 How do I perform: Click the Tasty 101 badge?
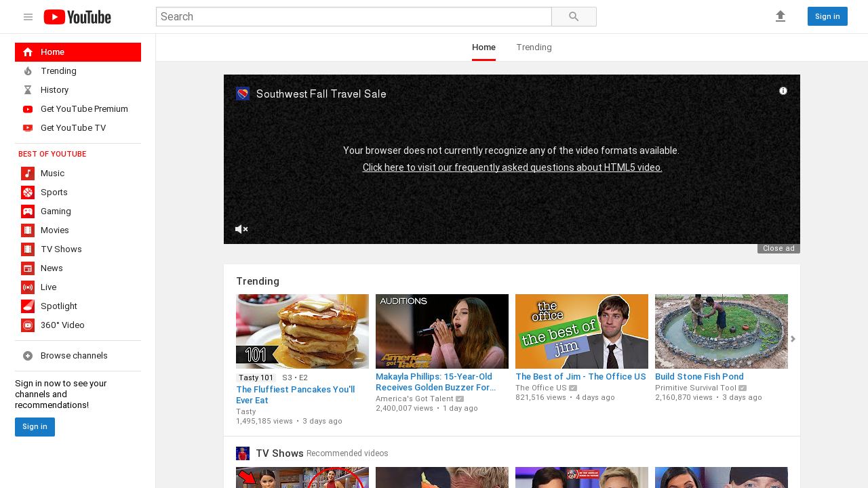tap(256, 378)
